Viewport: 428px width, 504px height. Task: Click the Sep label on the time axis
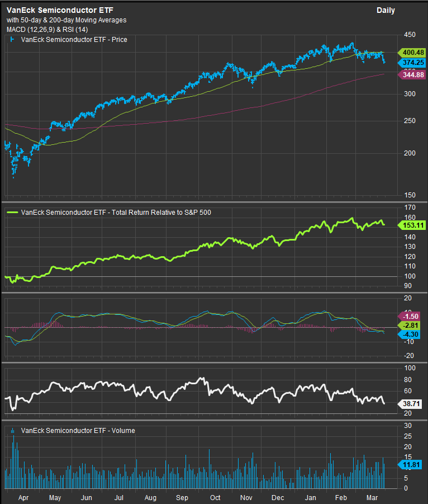183,497
